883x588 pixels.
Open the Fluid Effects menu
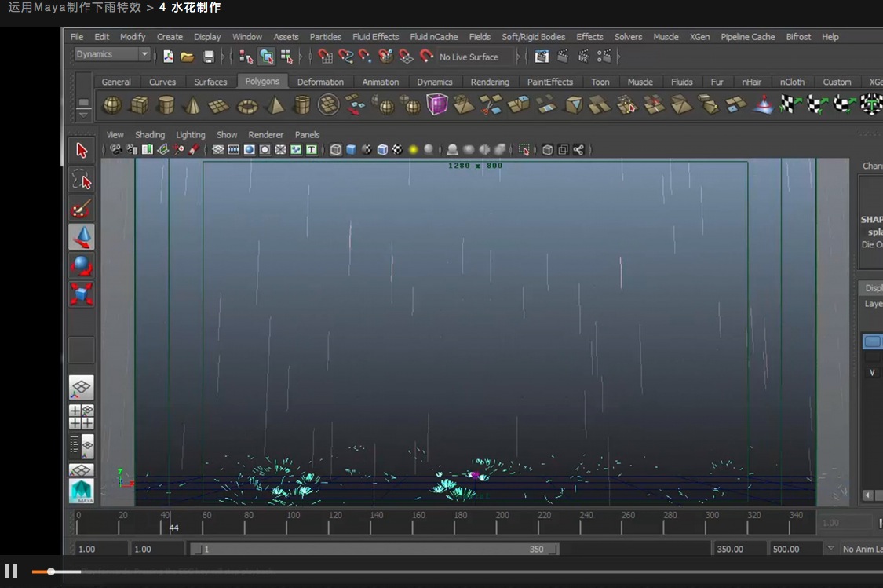click(x=376, y=37)
